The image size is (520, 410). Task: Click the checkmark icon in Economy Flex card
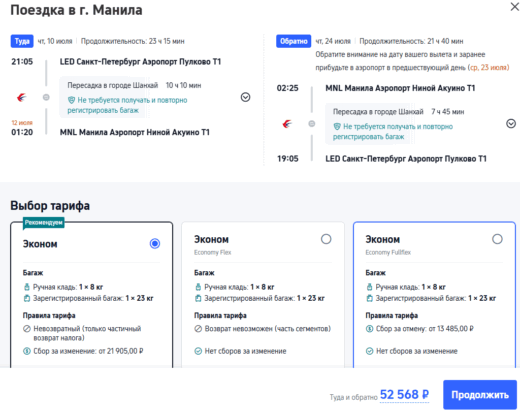point(198,351)
